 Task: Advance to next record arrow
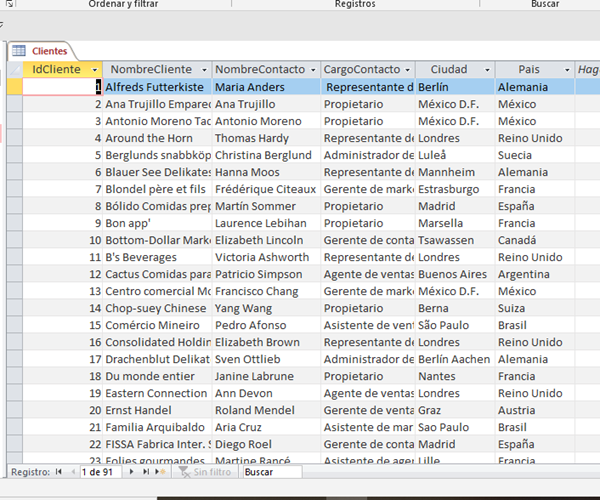[133, 471]
